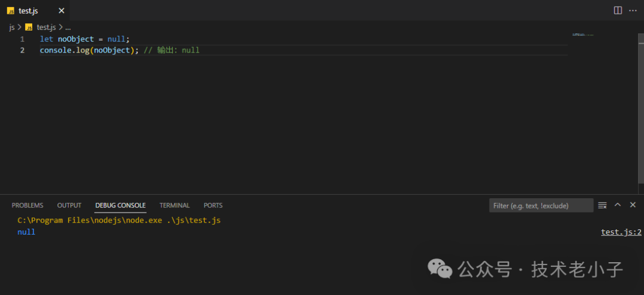Image resolution: width=644 pixels, height=295 pixels.
Task: Click the split editor right icon
Action: tap(618, 10)
